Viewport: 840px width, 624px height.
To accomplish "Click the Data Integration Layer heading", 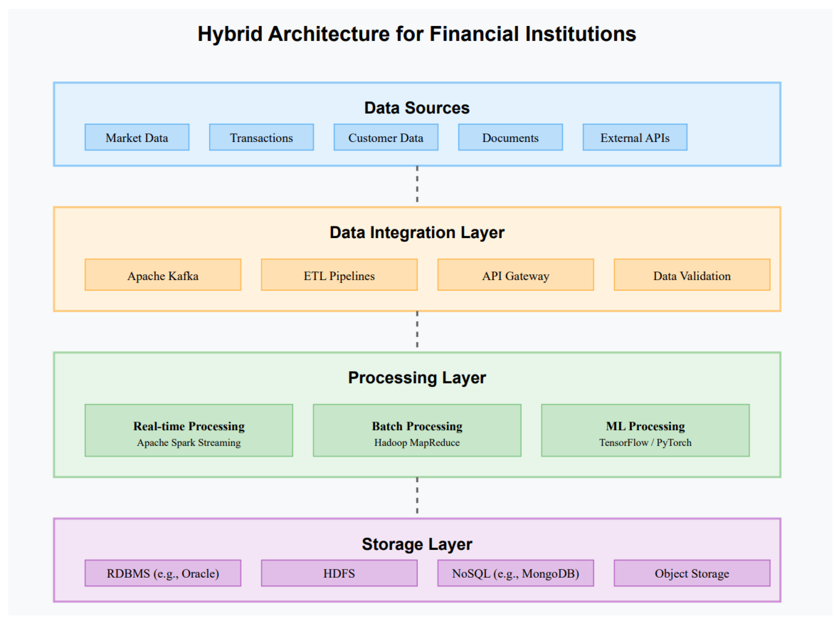I will (x=417, y=232).
